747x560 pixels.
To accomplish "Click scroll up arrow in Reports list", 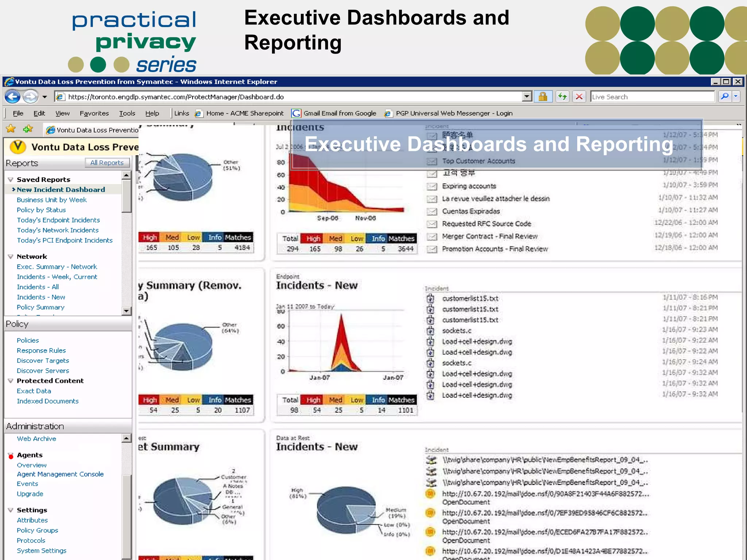I will click(127, 175).
